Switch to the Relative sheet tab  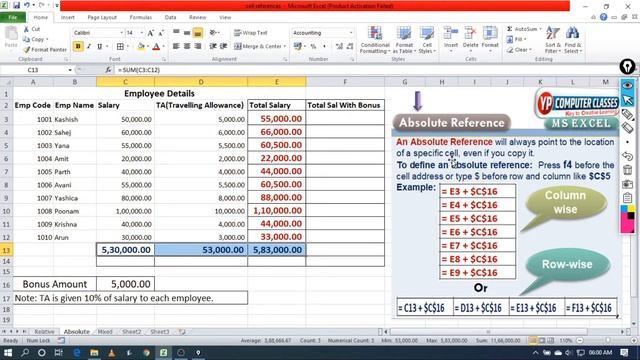(44, 332)
